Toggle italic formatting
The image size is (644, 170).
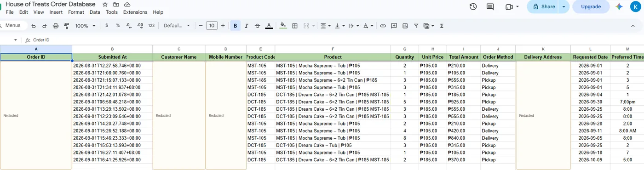(x=246, y=26)
